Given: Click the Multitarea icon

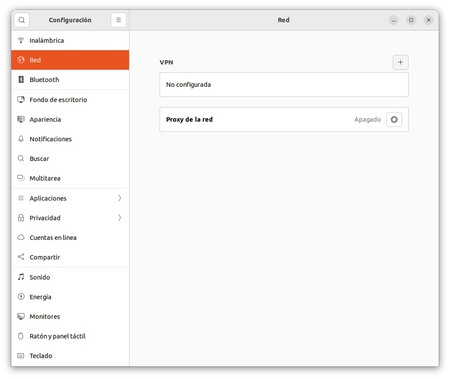Looking at the screenshot, I should pos(21,178).
